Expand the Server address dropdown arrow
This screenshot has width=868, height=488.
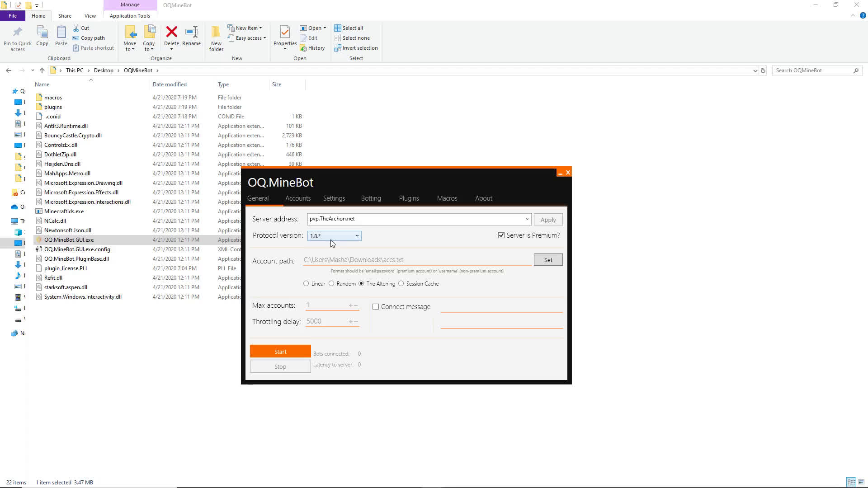tap(527, 219)
